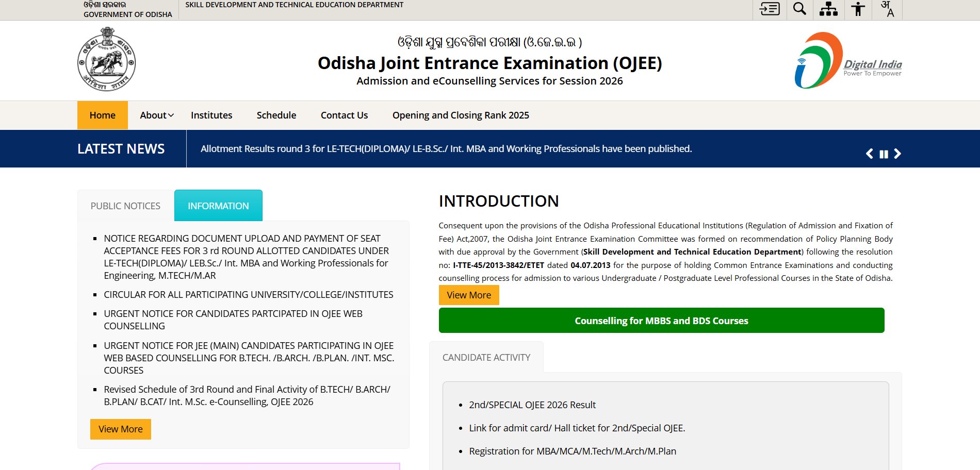Open the Institutes menu item

211,115
